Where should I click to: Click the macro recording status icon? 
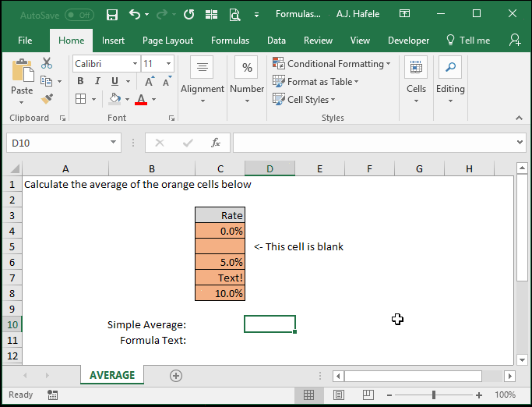pos(53,395)
